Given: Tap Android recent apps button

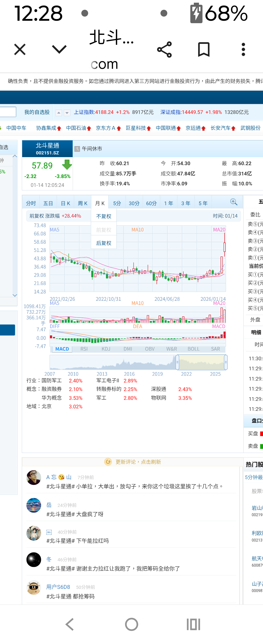Looking at the screenshot, I should click(x=193, y=624).
